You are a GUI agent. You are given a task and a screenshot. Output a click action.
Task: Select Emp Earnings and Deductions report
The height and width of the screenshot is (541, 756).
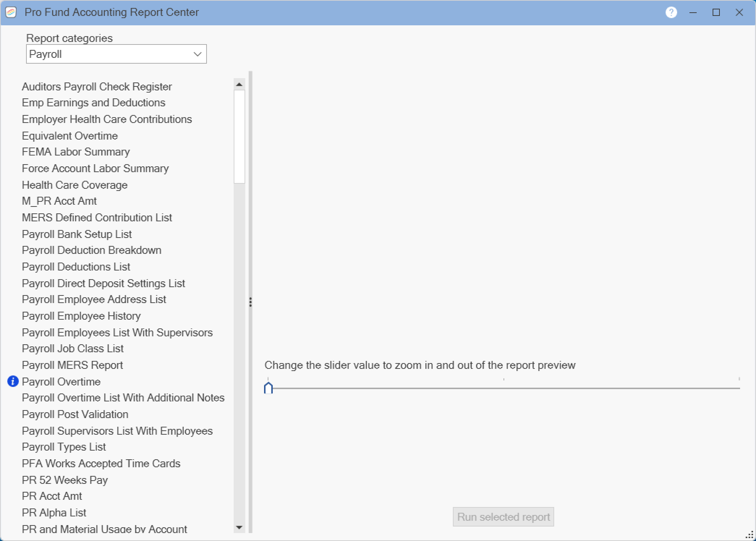coord(93,103)
